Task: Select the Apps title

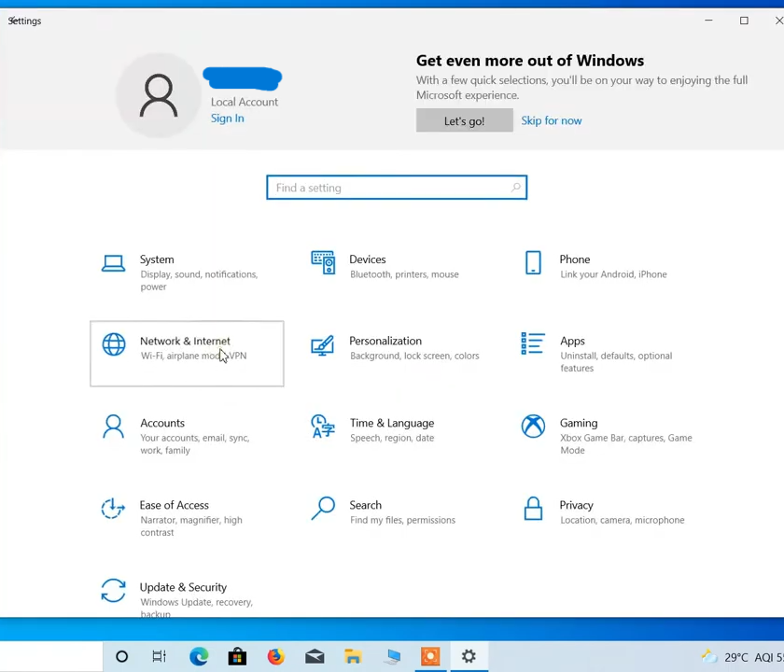Action: [572, 341]
